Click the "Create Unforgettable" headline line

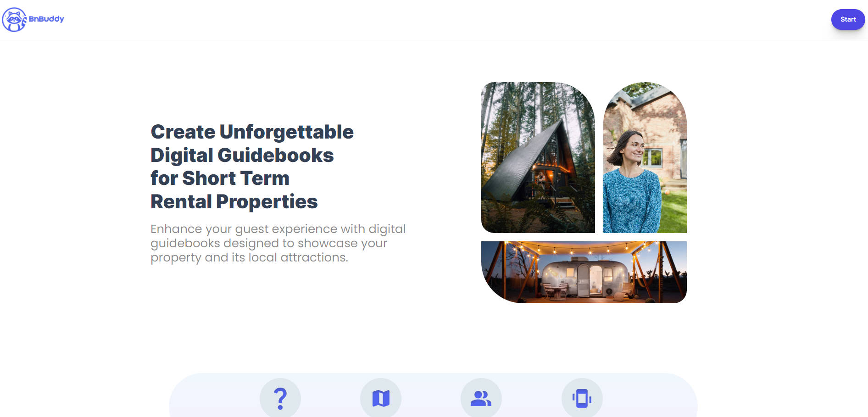pyautogui.click(x=252, y=132)
